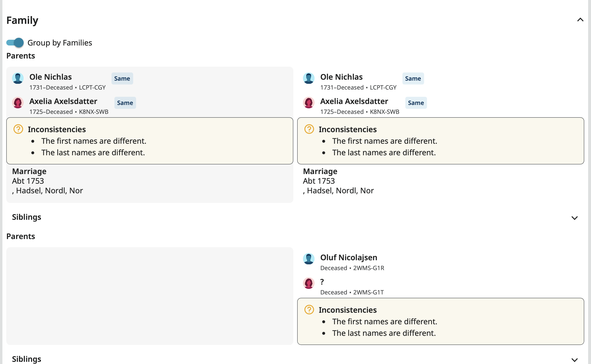The width and height of the screenshot is (591, 364).
Task: Click question icon in right top Inconsistencies box
Action: click(309, 129)
